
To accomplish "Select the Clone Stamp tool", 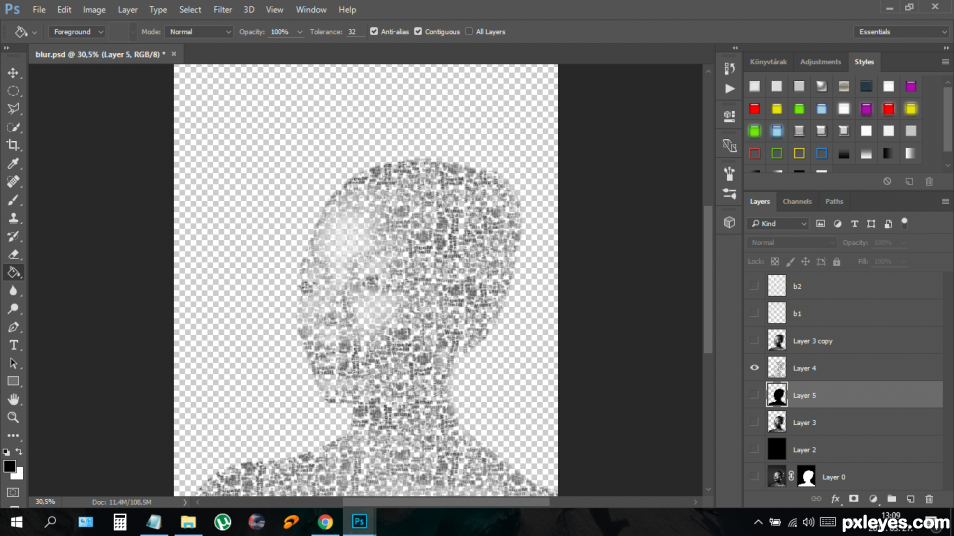I will tap(13, 218).
